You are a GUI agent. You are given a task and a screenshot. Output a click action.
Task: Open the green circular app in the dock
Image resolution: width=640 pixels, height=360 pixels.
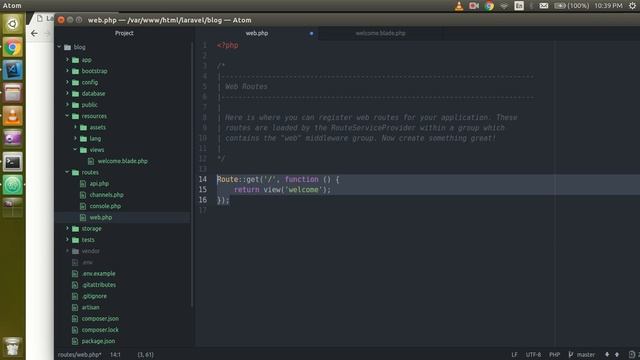tap(13, 185)
